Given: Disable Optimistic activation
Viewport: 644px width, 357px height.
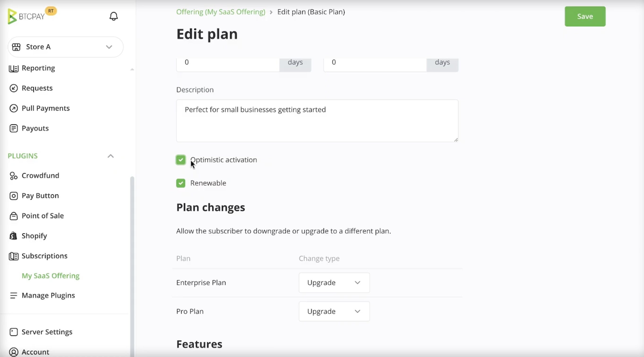Looking at the screenshot, I should point(180,160).
